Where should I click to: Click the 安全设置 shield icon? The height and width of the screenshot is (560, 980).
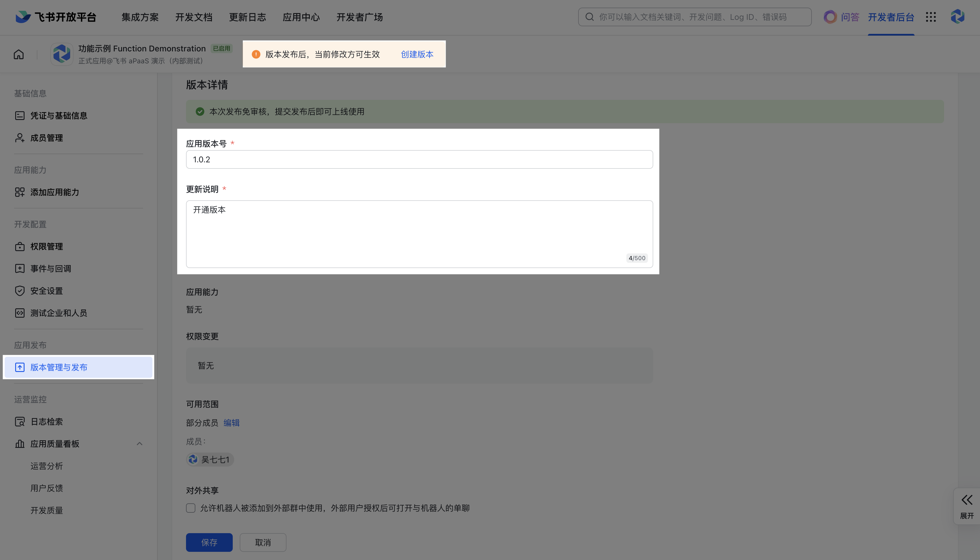(x=20, y=291)
